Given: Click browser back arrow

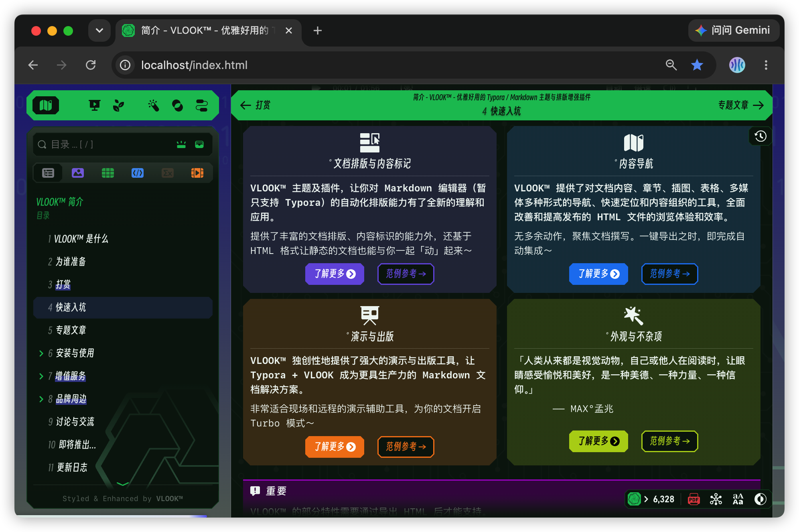Looking at the screenshot, I should click(x=33, y=65).
